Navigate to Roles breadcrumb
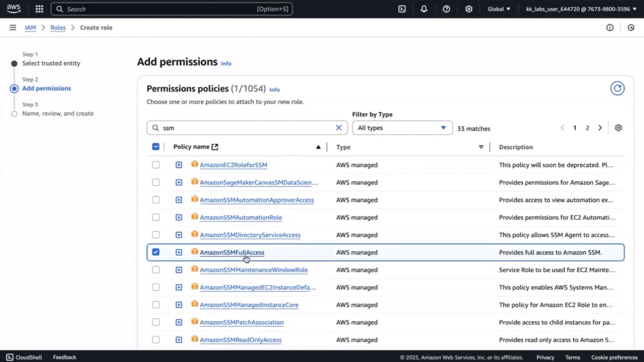The height and width of the screenshot is (362, 644). coord(58,27)
